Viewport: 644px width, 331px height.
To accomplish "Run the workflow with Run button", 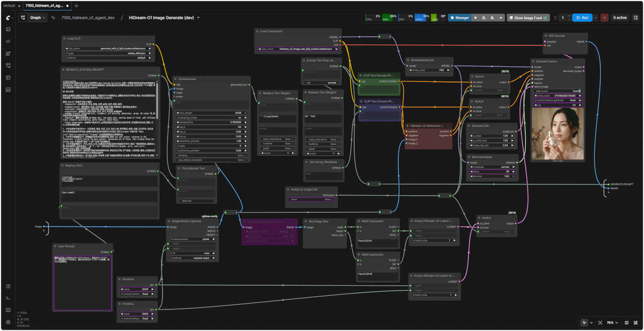I will [582, 18].
